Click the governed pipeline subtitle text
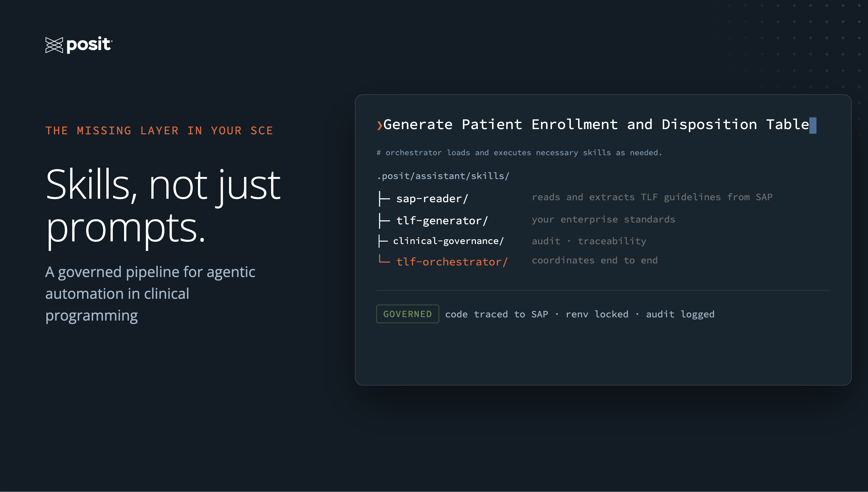Screen dimensions: 868x492 tap(150, 294)
